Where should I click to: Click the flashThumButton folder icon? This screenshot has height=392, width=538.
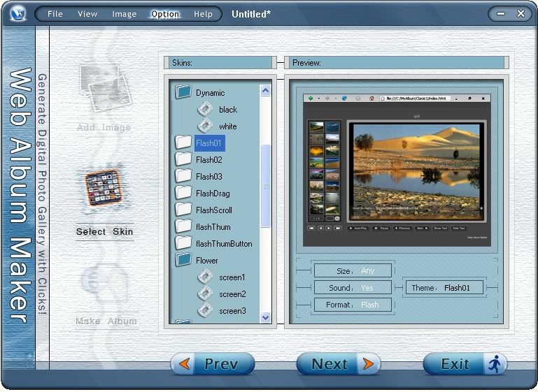click(183, 243)
